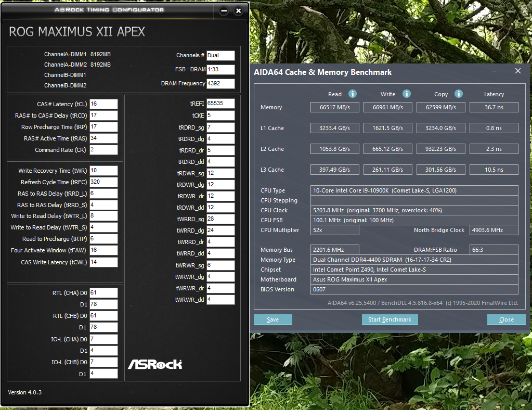The height and width of the screenshot is (410, 532).
Task: Click the CPU Clock value 5203.8 MHz
Action: (414, 210)
